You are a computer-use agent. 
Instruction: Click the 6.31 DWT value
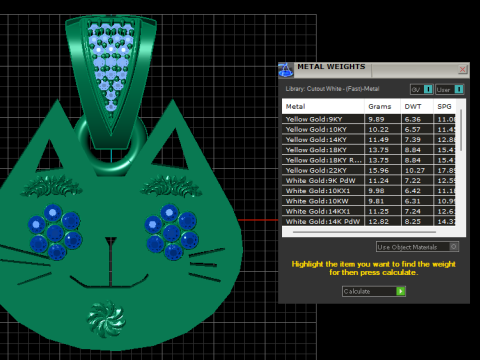click(x=413, y=201)
